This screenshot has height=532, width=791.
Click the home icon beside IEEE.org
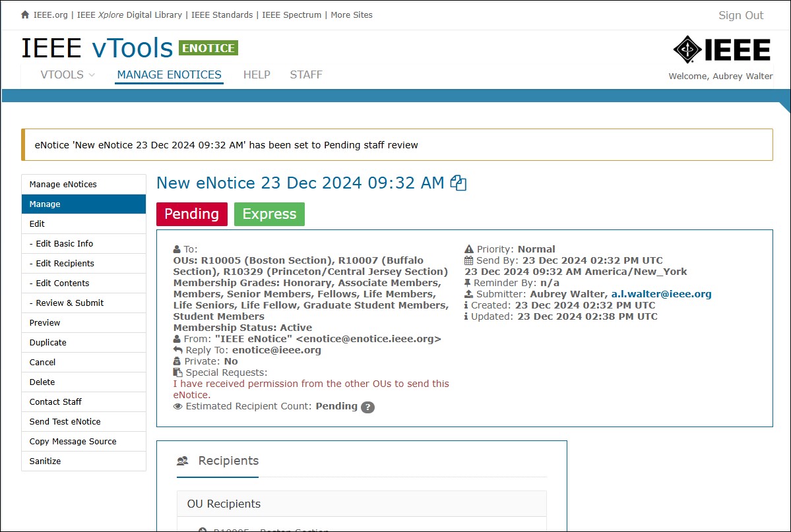coord(24,15)
